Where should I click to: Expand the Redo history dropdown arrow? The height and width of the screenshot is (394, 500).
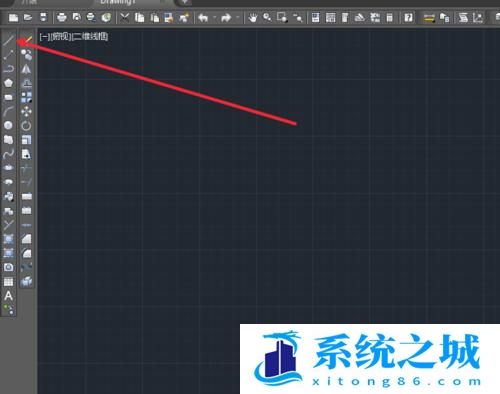pos(237,17)
